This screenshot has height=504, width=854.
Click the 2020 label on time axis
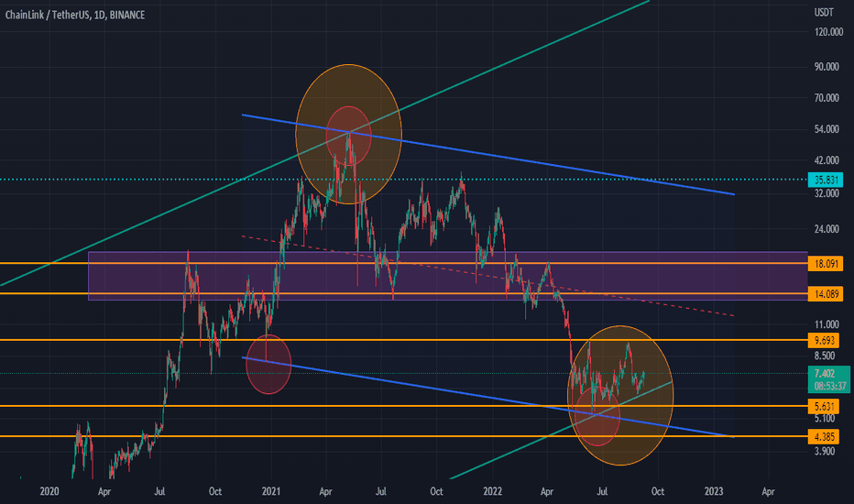49,491
